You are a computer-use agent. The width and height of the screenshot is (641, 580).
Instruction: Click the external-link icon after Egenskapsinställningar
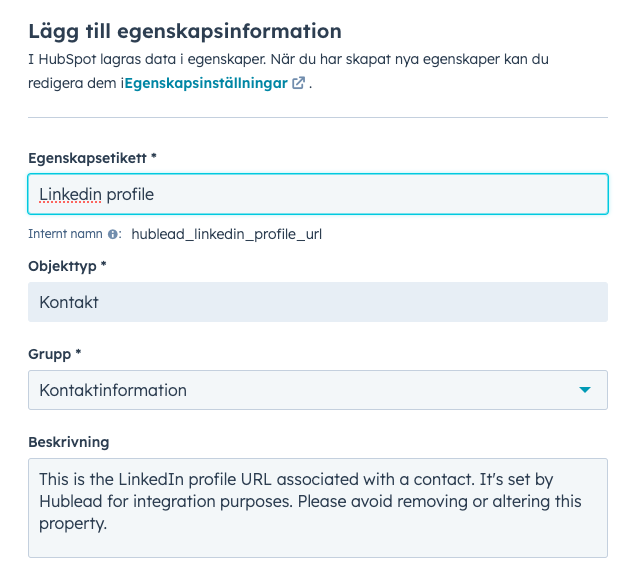click(298, 83)
